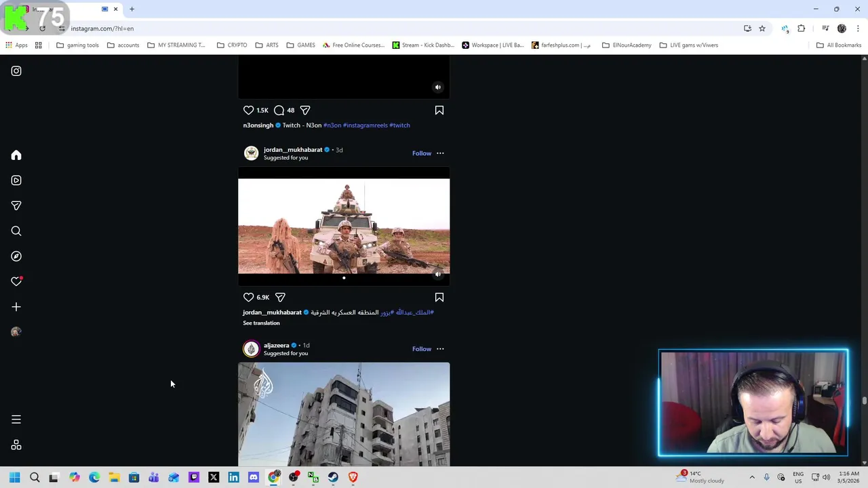Comment on the n3onsingh post
The height and width of the screenshot is (488, 868).
click(x=279, y=110)
